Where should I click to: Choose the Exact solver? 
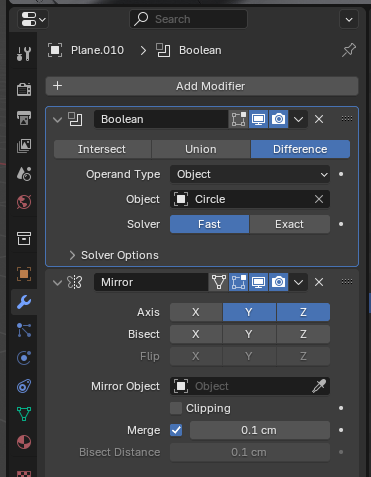(290, 224)
